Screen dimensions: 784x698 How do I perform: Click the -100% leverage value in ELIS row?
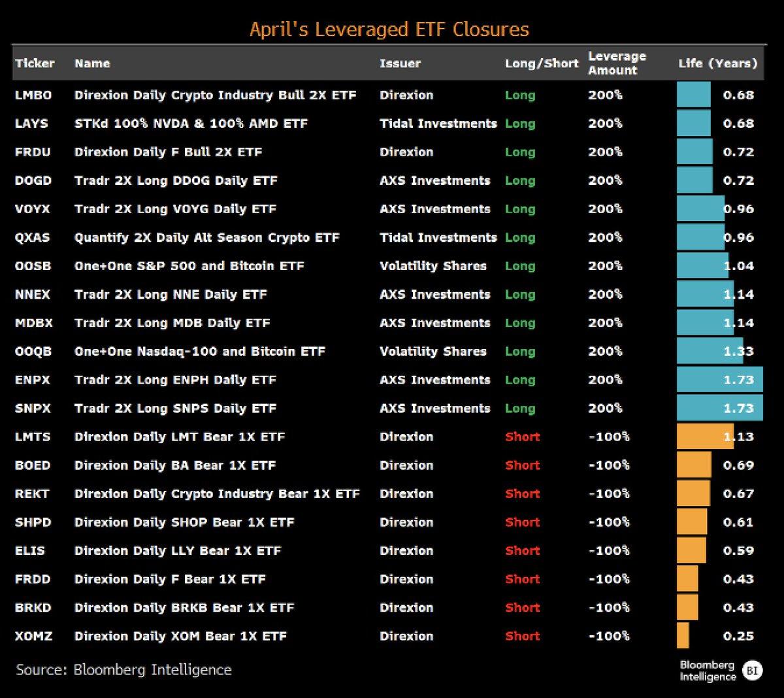pyautogui.click(x=609, y=551)
